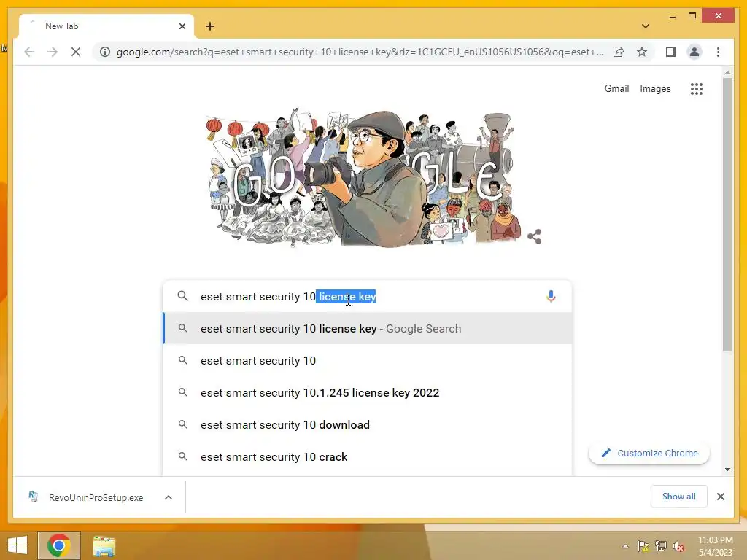Open Windows Start button
Viewport: 747px width, 560px height.
point(18,545)
